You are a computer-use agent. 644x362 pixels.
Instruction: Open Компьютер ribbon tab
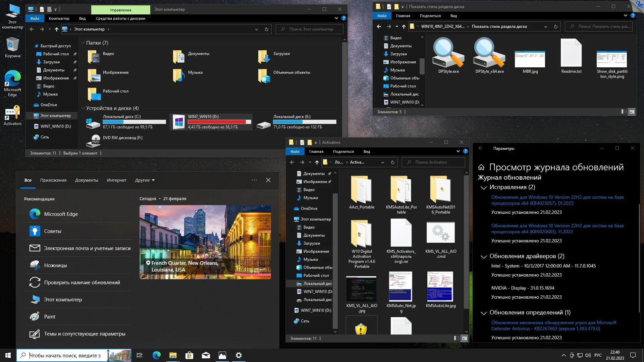pos(59,18)
